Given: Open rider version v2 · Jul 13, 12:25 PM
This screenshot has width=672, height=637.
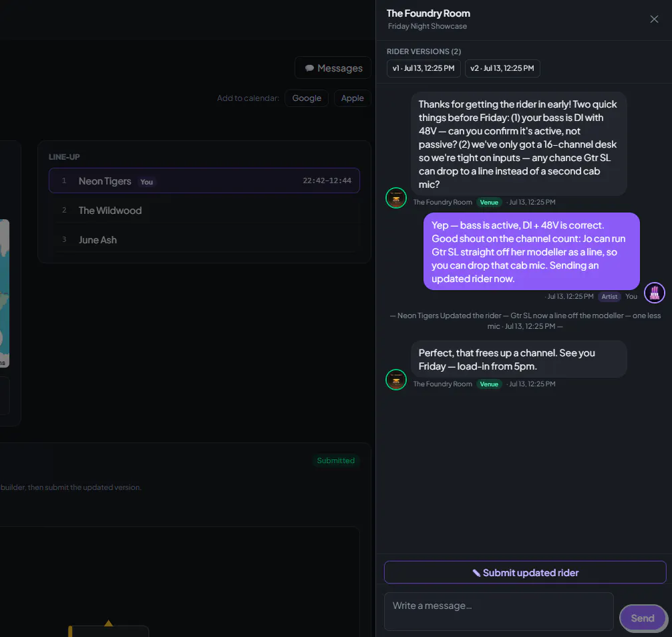Looking at the screenshot, I should pyautogui.click(x=502, y=68).
